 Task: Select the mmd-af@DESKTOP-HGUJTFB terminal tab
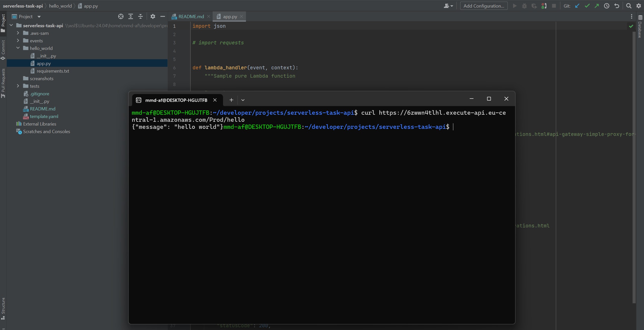[x=176, y=100]
